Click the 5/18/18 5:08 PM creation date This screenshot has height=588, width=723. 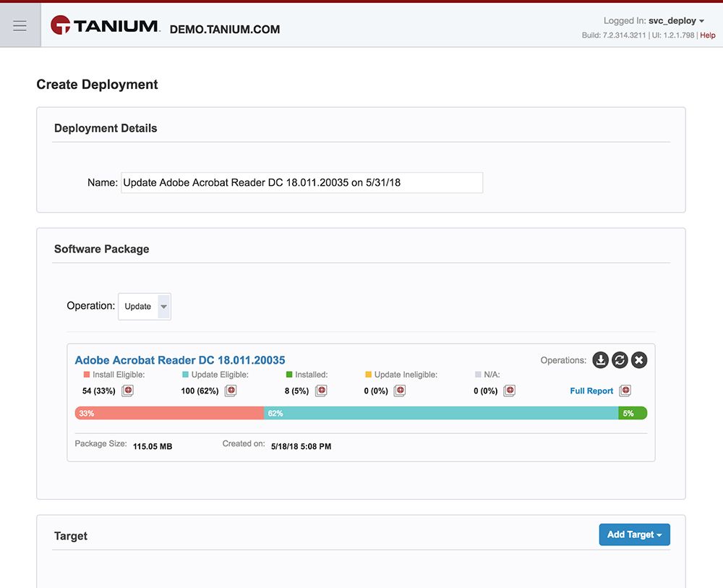coord(301,446)
